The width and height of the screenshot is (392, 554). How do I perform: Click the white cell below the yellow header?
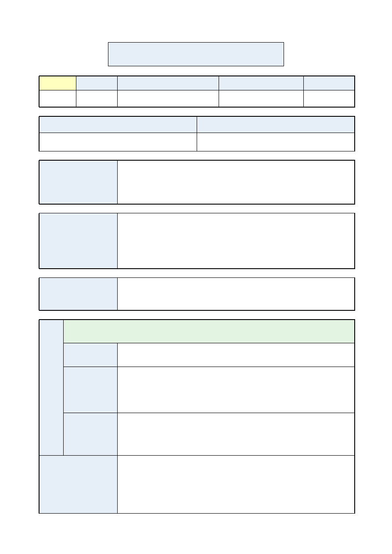[x=58, y=98]
